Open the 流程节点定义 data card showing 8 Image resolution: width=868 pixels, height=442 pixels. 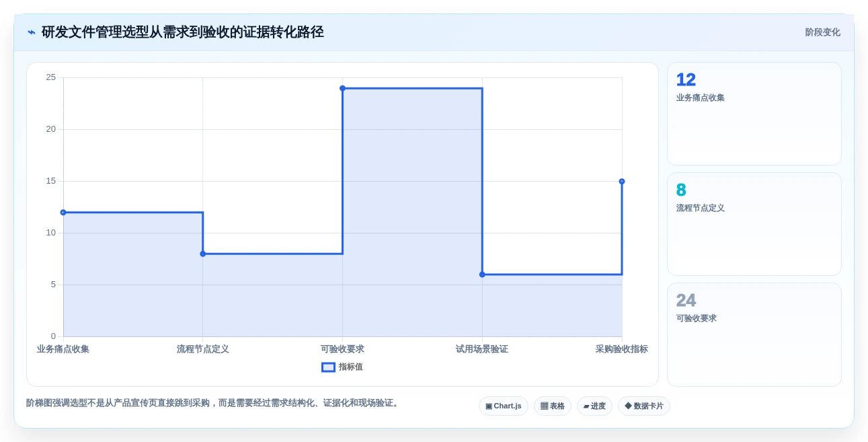click(x=754, y=224)
